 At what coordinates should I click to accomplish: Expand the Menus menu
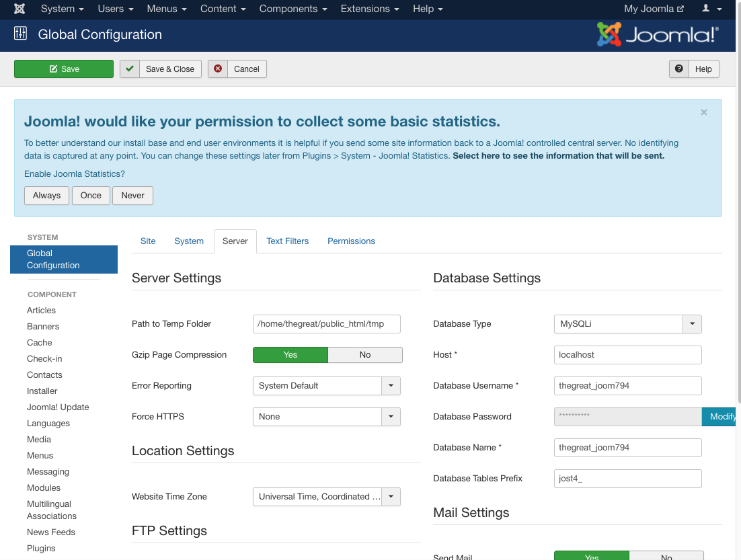(167, 9)
